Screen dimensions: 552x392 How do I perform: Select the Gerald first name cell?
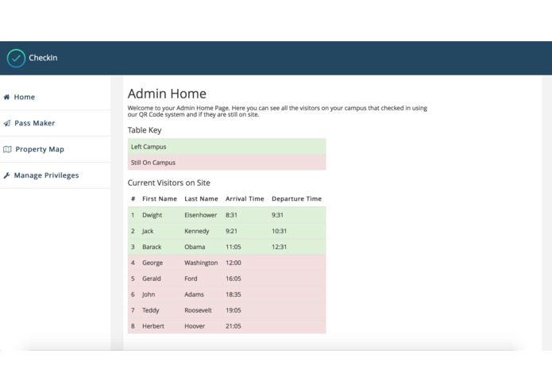[152, 279]
